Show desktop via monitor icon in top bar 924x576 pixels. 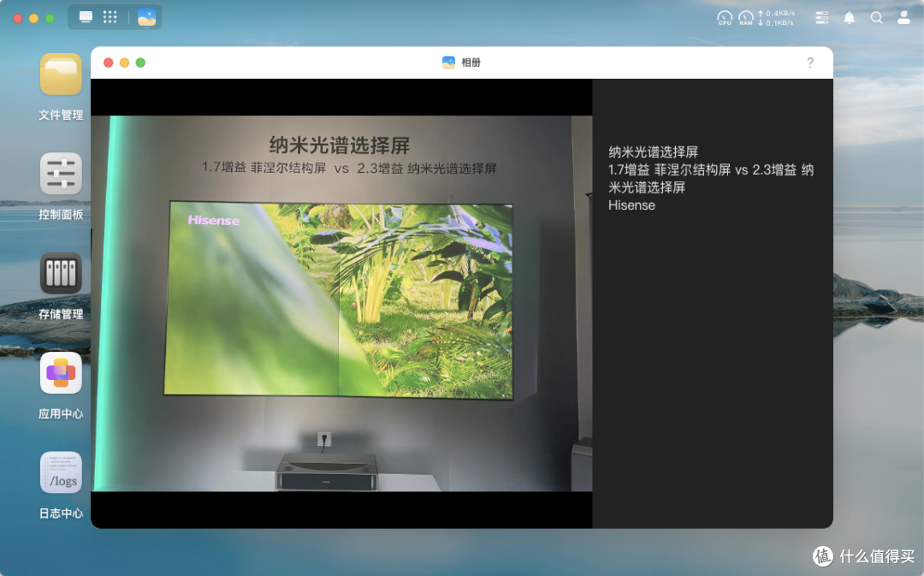click(x=86, y=17)
